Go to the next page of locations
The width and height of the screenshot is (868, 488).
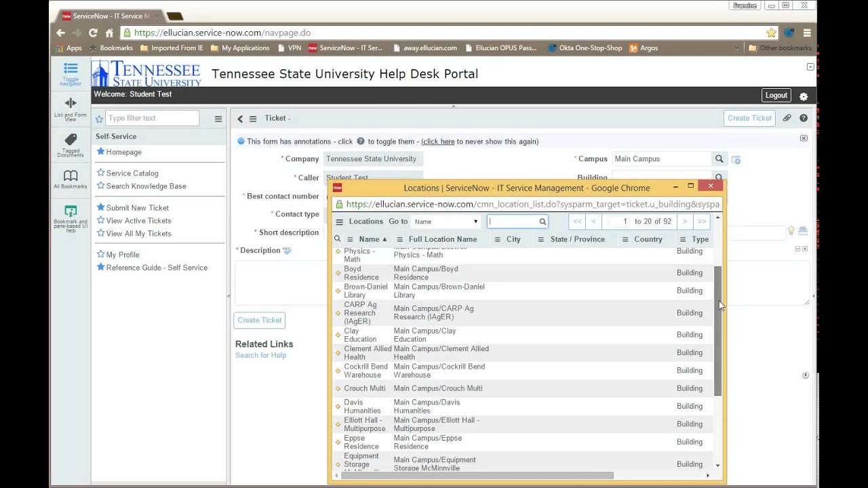685,222
